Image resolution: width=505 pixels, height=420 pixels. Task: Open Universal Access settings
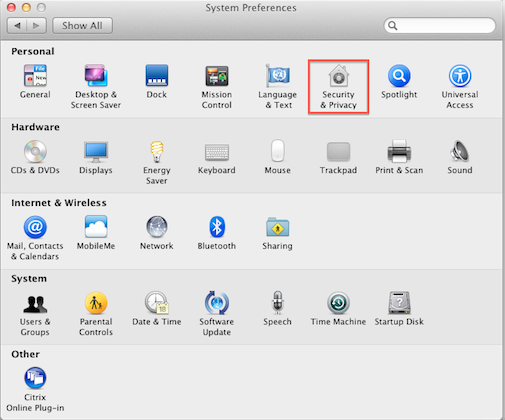[460, 86]
